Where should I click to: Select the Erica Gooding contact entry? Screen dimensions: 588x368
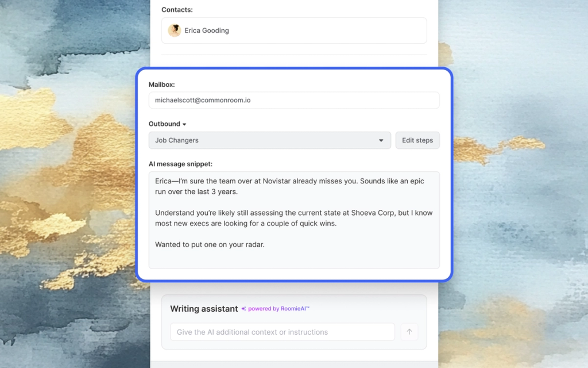coord(294,30)
